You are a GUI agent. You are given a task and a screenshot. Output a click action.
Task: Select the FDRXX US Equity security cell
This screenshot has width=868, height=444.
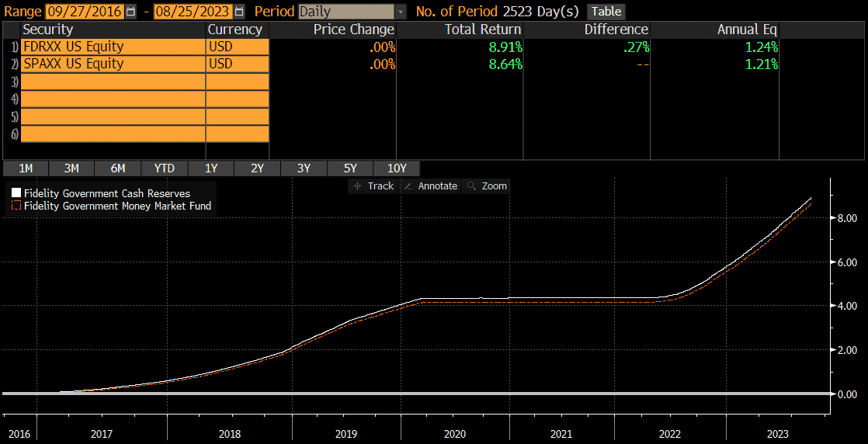[x=113, y=47]
